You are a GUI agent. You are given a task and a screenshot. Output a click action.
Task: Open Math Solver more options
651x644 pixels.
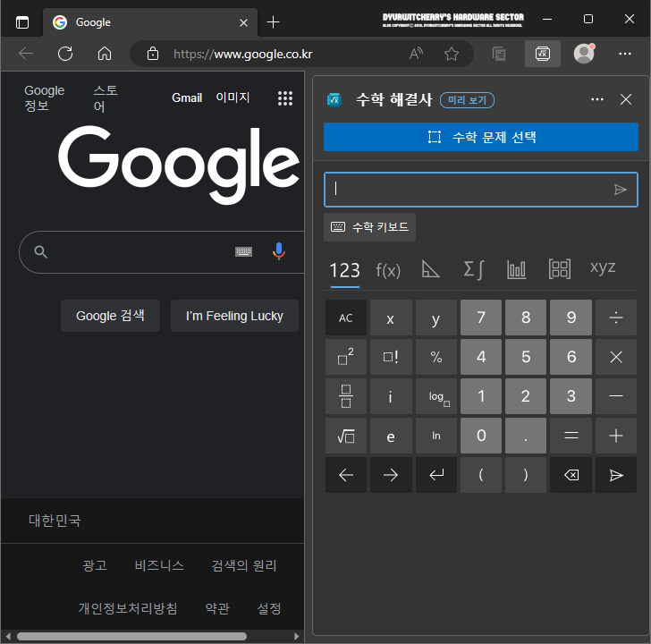tap(597, 99)
